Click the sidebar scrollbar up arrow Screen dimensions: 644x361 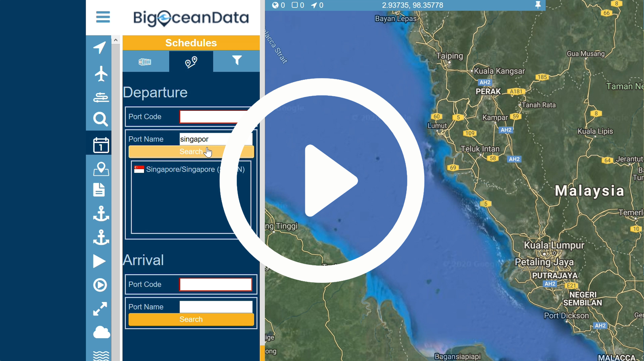116,40
